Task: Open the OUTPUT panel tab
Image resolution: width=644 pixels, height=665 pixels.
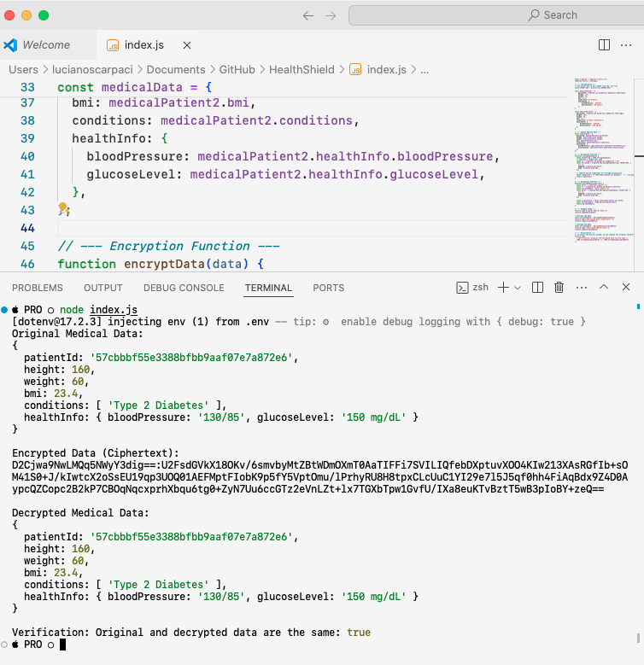Action: pos(103,288)
